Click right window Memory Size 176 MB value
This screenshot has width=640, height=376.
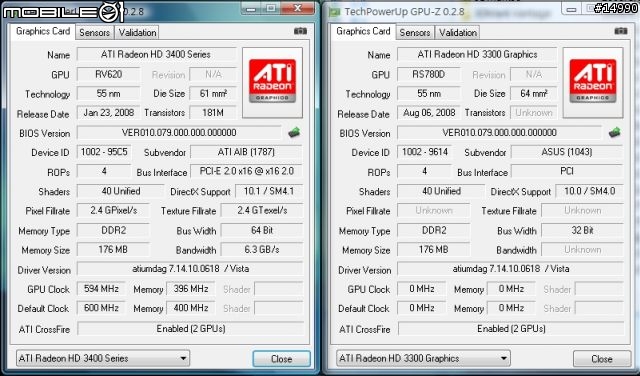(x=433, y=249)
